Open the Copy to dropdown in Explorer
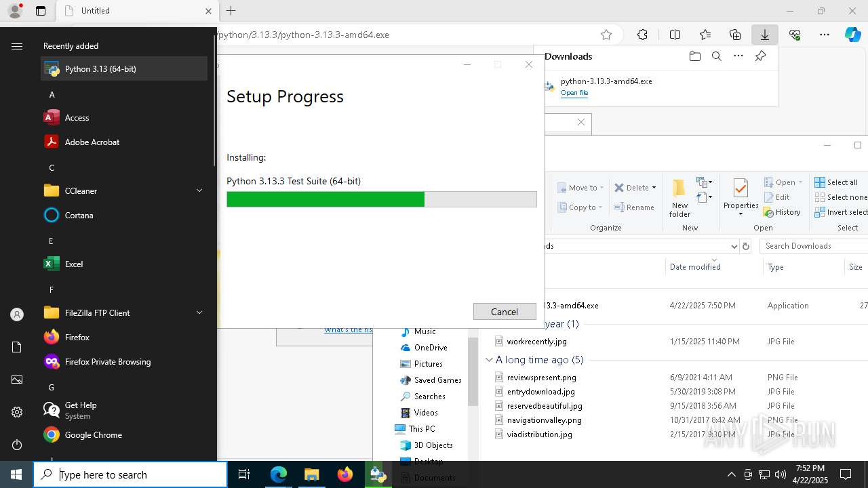Screen dimensions: 868x488 pos(580,207)
